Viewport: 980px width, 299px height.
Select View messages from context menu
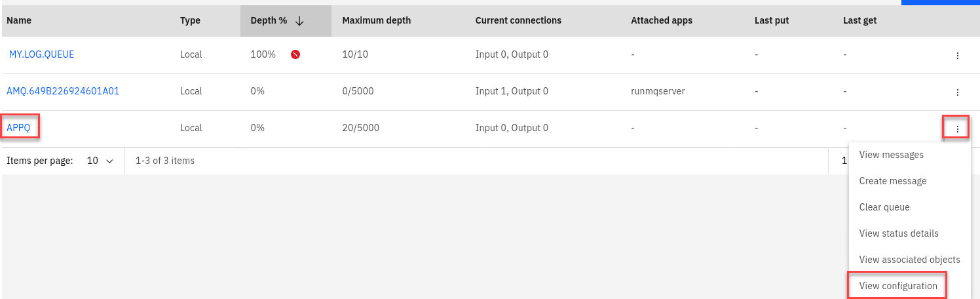891,155
